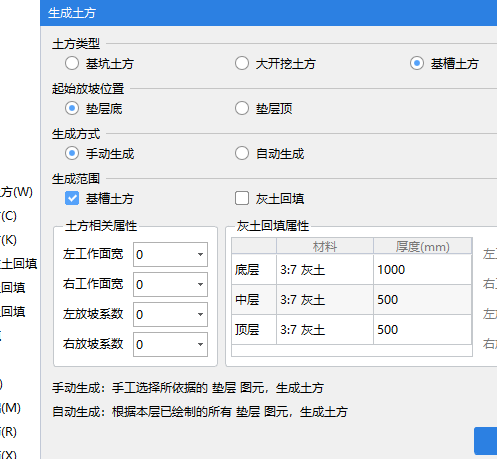Click the 中层 thickness cell 500
This screenshot has height=459, width=497.
point(422,300)
